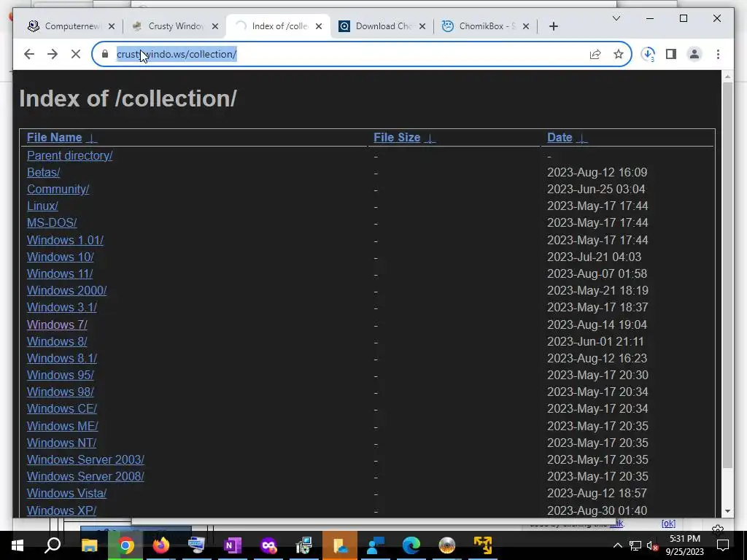Close the Computernew tab
Viewport: 747px width, 560px height.
point(112,27)
